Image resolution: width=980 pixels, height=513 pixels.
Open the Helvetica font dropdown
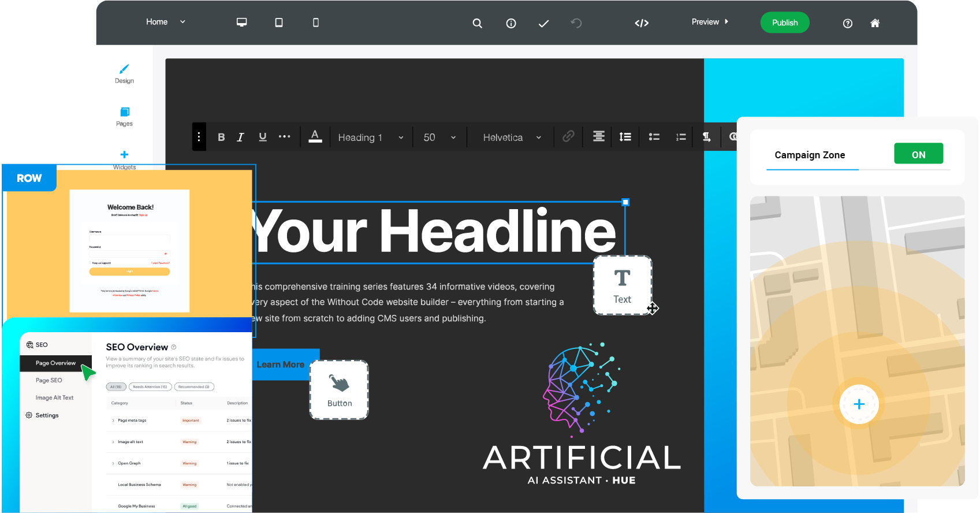coord(512,137)
